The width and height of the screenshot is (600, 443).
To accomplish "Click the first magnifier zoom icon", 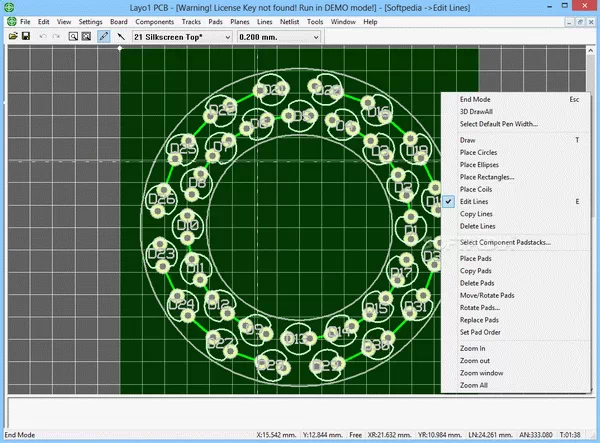I will click(73, 36).
